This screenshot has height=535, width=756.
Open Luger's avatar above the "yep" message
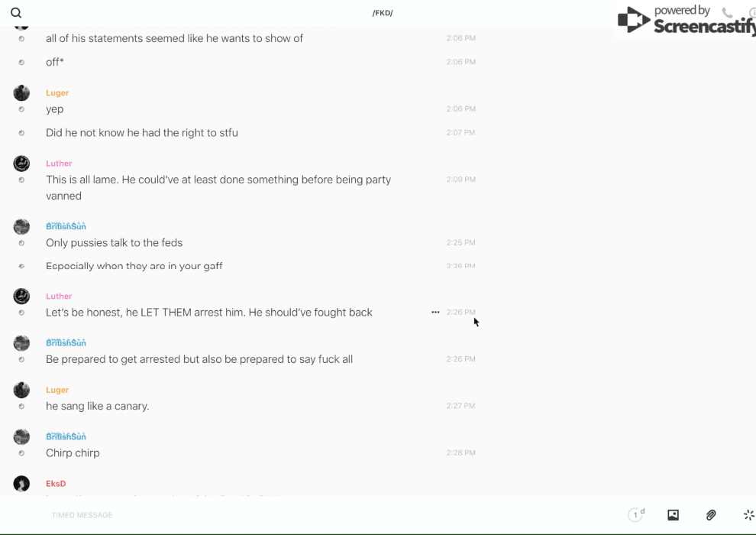[21, 93]
